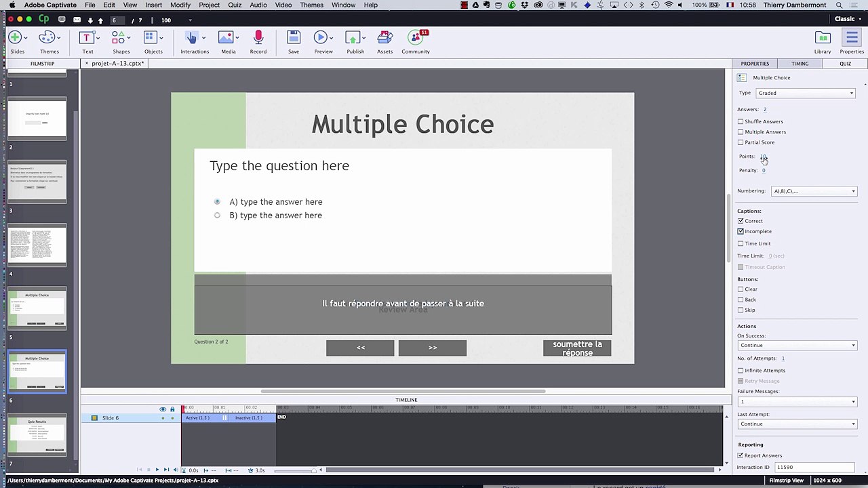Open the Quiz menu

(235, 5)
